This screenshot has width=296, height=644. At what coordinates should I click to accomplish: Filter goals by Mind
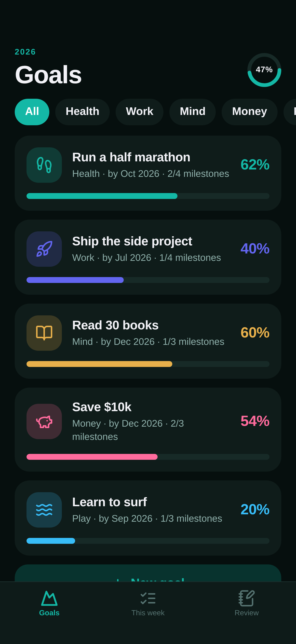tap(193, 112)
